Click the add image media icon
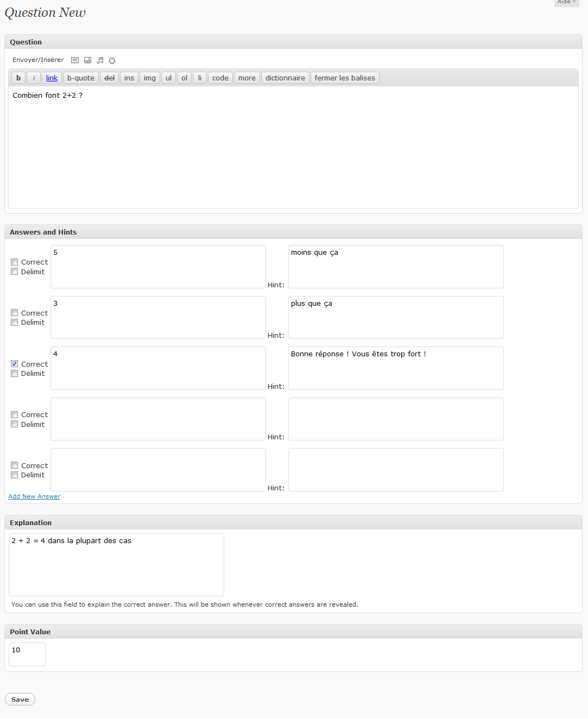 (75, 60)
